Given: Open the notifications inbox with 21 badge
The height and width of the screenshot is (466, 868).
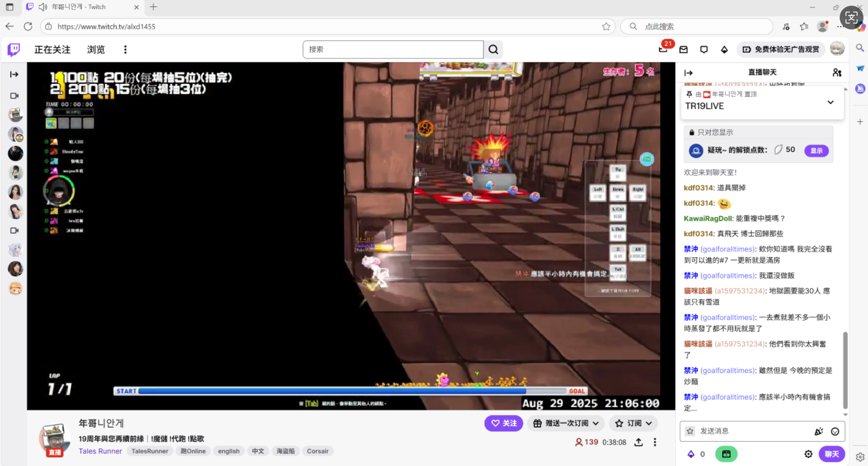Looking at the screenshot, I should point(663,49).
